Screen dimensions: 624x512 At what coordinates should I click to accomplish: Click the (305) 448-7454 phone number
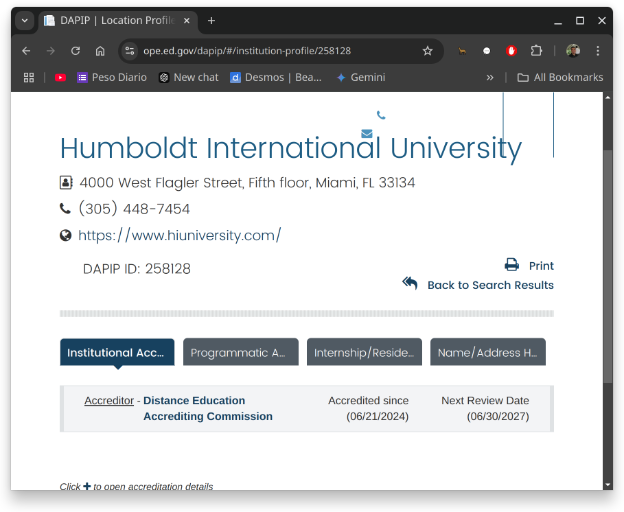point(134,208)
